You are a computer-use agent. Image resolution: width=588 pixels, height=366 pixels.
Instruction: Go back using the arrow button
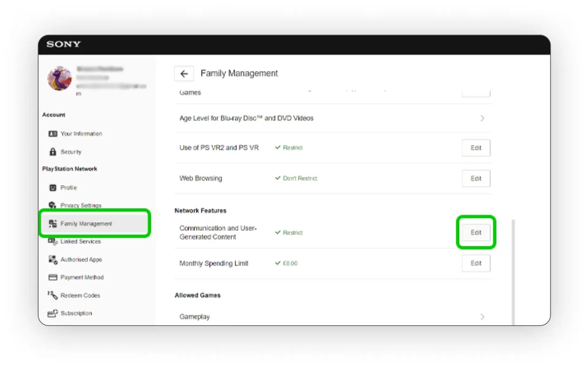(184, 74)
